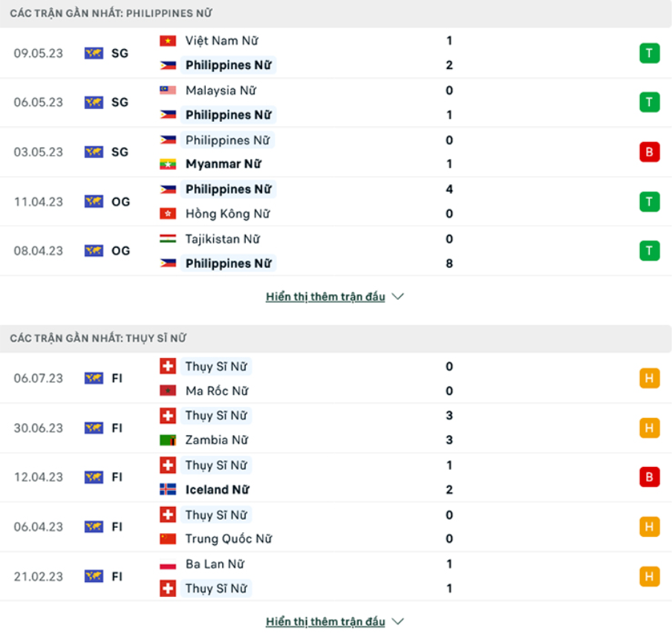Expand more Philippines Nữ matches chevron
This screenshot has height=643, width=672.
coord(398,297)
